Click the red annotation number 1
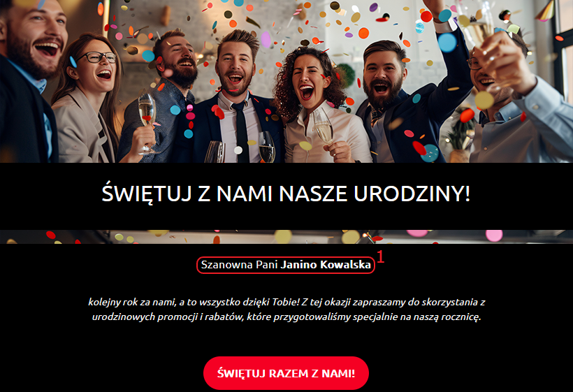The width and height of the screenshot is (573, 392). 380,256
